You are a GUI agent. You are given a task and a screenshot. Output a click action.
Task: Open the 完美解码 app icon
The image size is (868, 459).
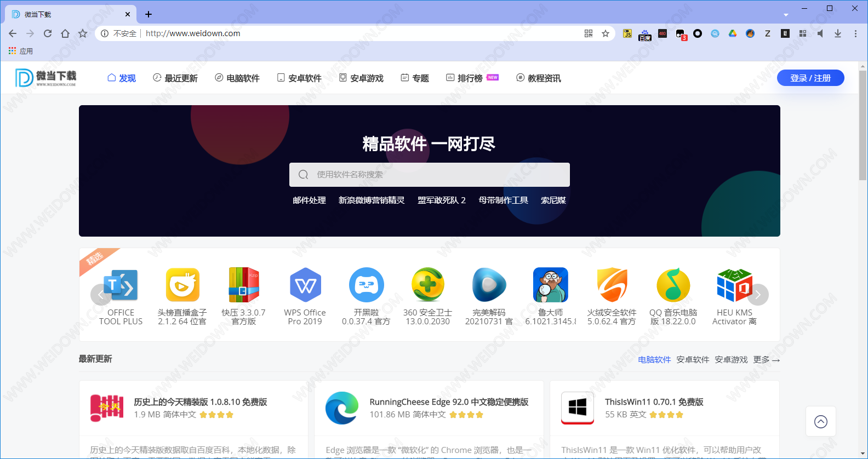tap(489, 285)
